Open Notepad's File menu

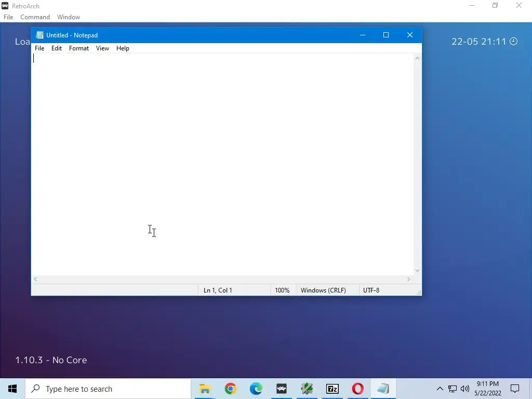(39, 48)
